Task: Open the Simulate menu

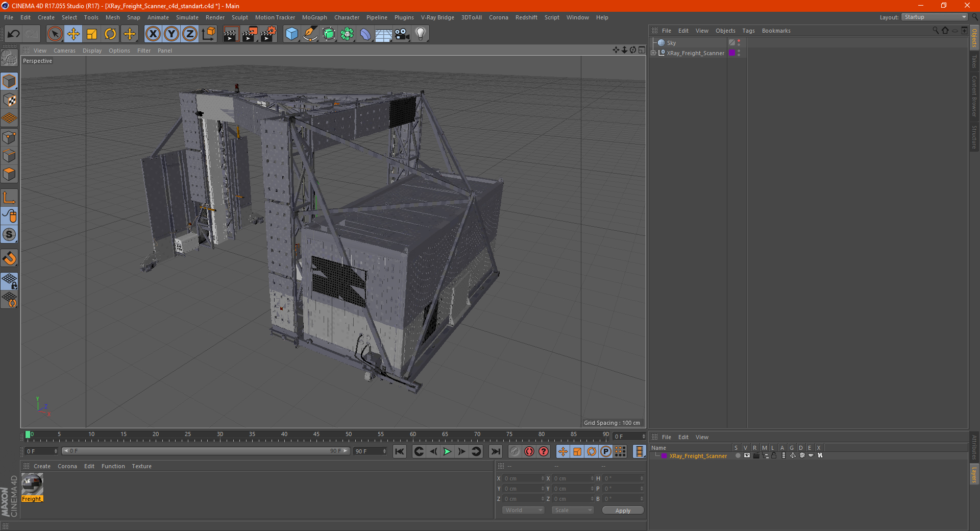Action: click(187, 17)
